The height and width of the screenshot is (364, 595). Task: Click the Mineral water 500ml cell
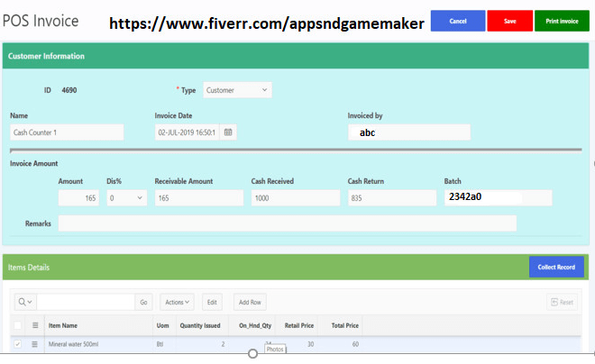98,344
